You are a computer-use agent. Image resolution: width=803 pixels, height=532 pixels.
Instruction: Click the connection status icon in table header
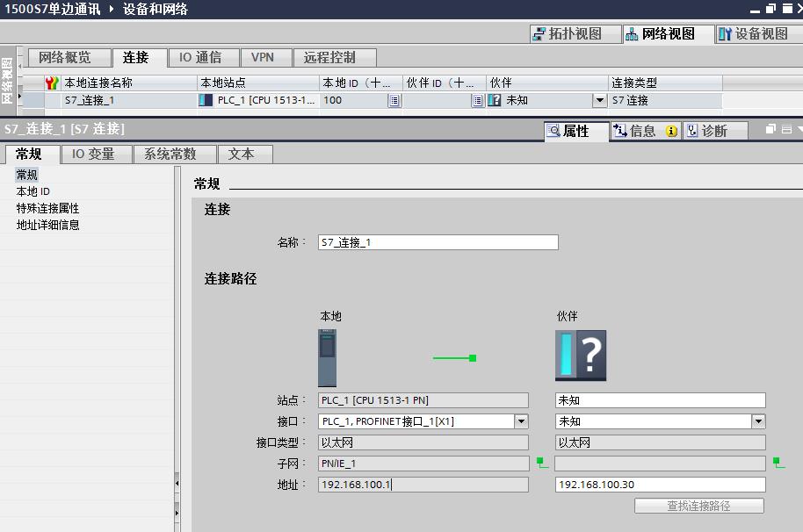point(52,83)
